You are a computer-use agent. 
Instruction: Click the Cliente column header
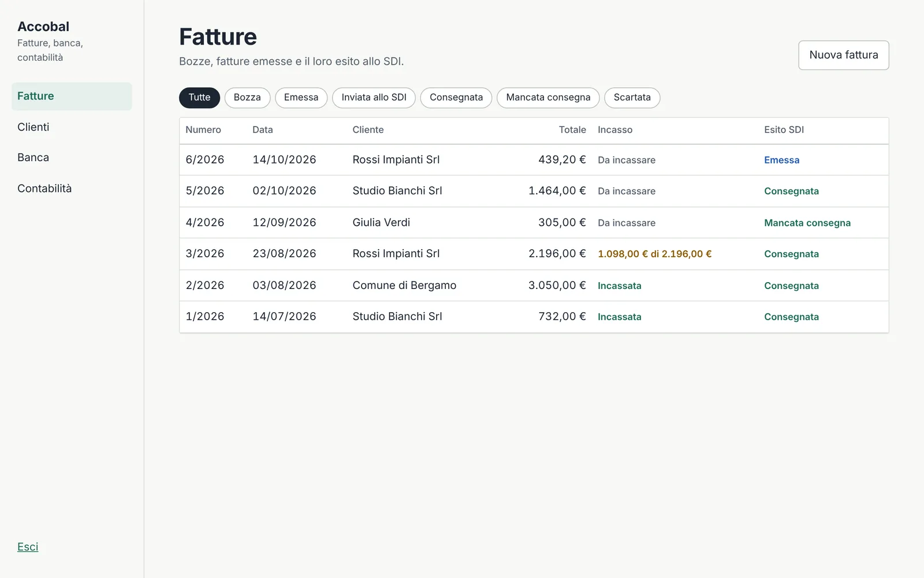pos(368,130)
